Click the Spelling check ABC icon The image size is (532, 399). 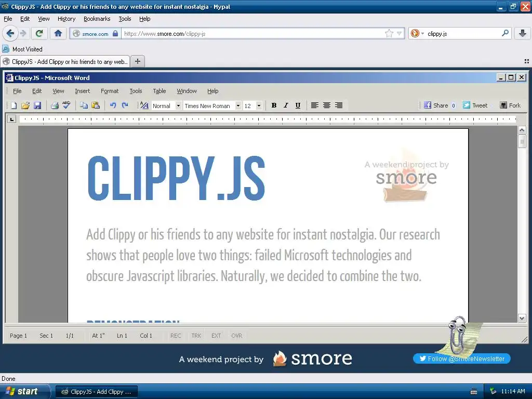tap(66, 105)
